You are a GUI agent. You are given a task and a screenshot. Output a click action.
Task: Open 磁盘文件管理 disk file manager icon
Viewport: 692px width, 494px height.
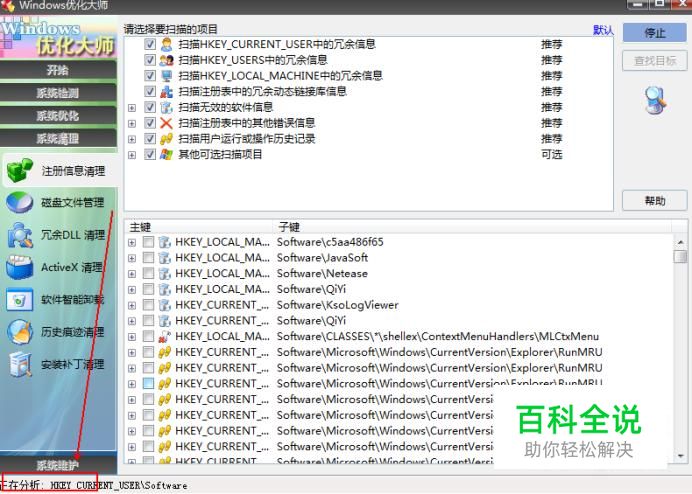(20, 203)
